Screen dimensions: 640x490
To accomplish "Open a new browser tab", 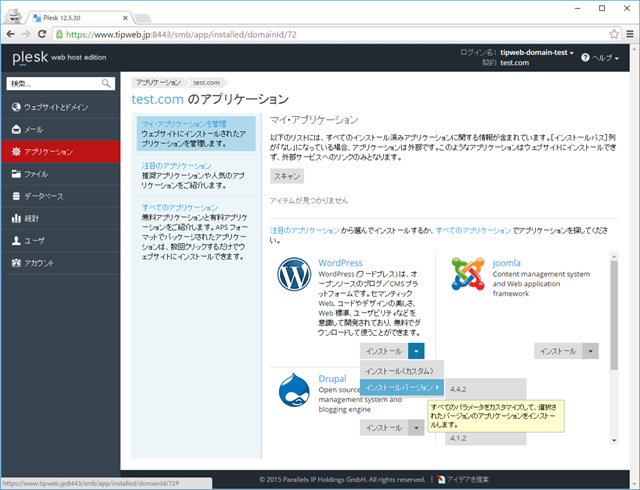I will [142, 18].
